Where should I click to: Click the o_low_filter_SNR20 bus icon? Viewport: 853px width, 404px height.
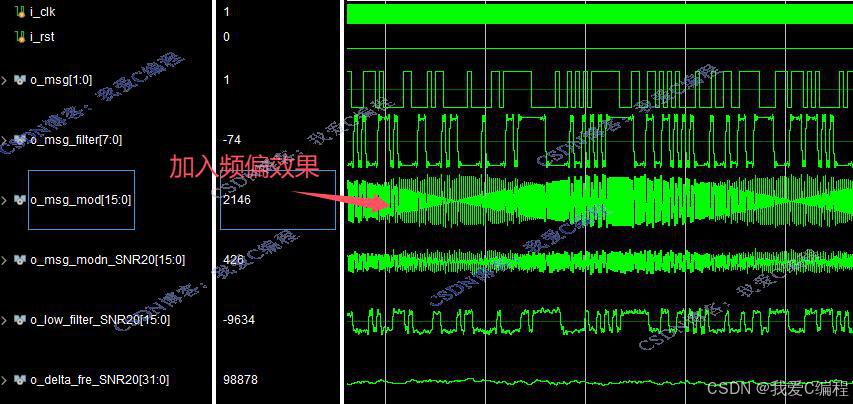pyautogui.click(x=20, y=320)
